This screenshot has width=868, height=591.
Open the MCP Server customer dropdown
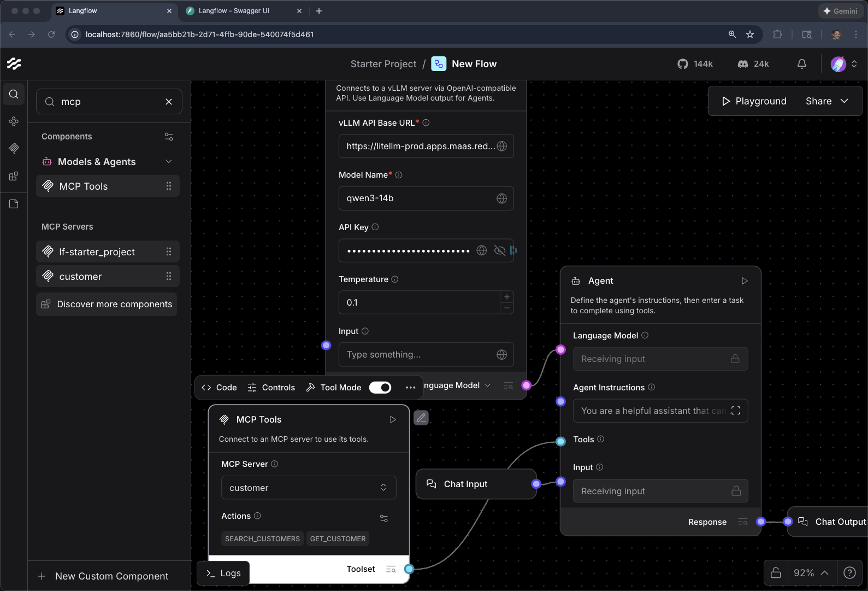tap(309, 488)
